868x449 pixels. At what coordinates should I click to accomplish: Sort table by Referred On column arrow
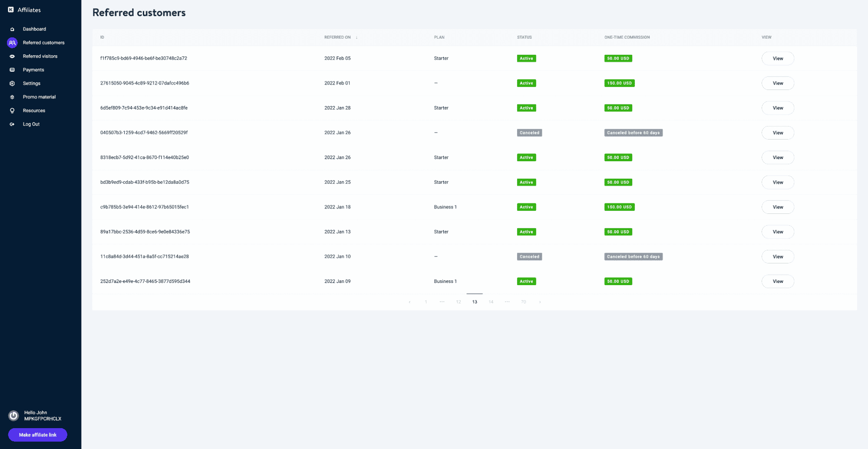pyautogui.click(x=356, y=37)
